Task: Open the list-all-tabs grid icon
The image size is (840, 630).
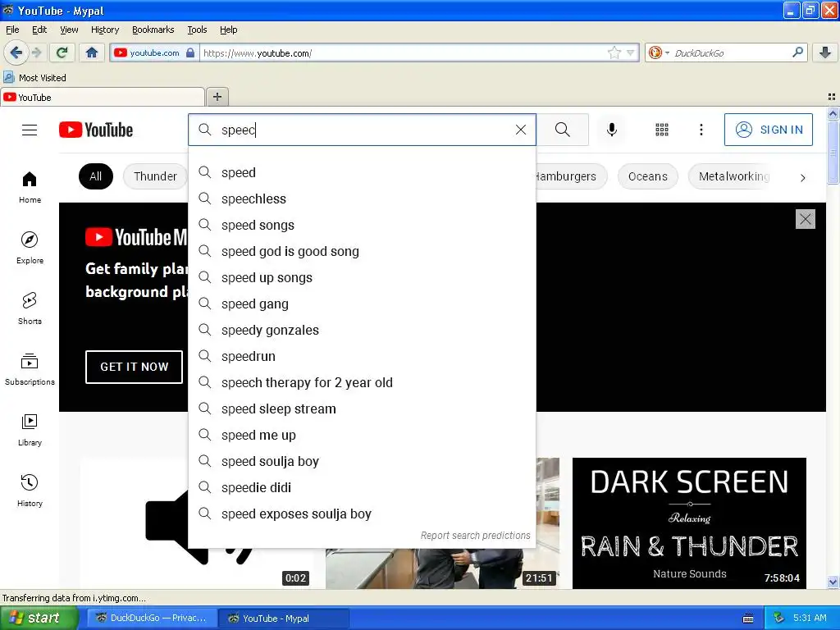Action: tap(832, 97)
